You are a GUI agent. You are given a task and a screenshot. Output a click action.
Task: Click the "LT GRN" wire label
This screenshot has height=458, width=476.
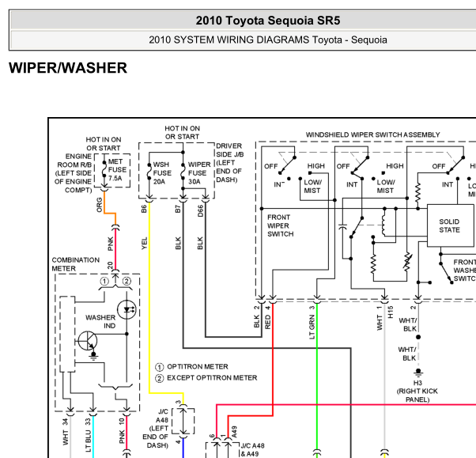312,327
